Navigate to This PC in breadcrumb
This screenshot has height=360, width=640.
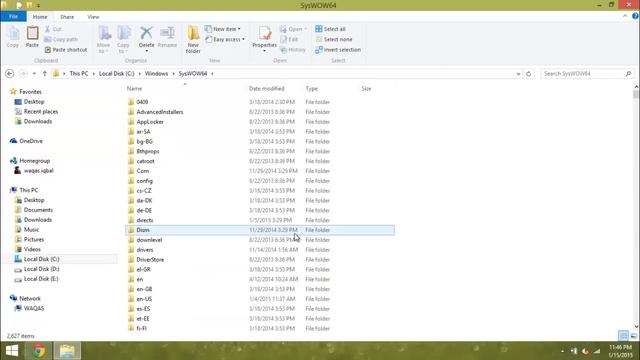[79, 73]
